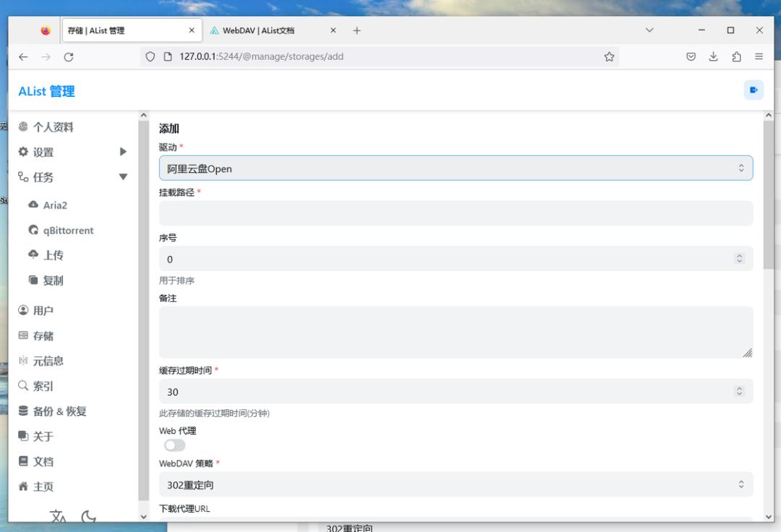This screenshot has height=532, width=781.
Task: Open Firefox extensions menu
Action: pos(736,56)
